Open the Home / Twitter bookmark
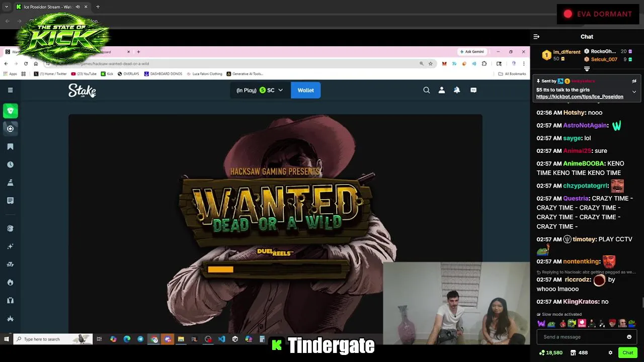Screen dimensions: 644x362 click(x=50, y=74)
